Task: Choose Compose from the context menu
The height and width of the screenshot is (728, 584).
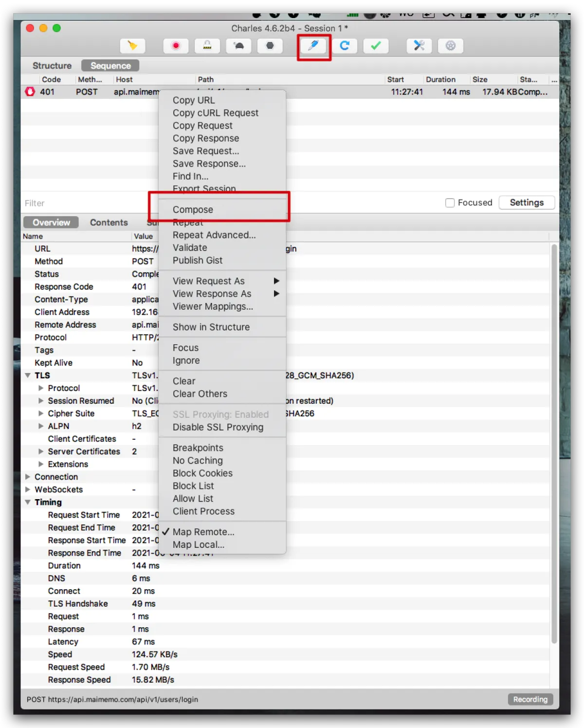Action: (x=193, y=209)
